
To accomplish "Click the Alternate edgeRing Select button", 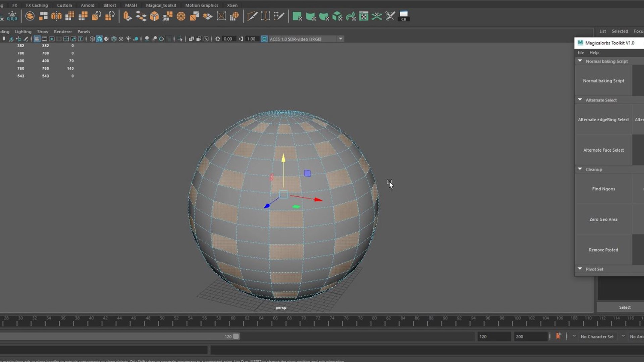I will point(603,120).
